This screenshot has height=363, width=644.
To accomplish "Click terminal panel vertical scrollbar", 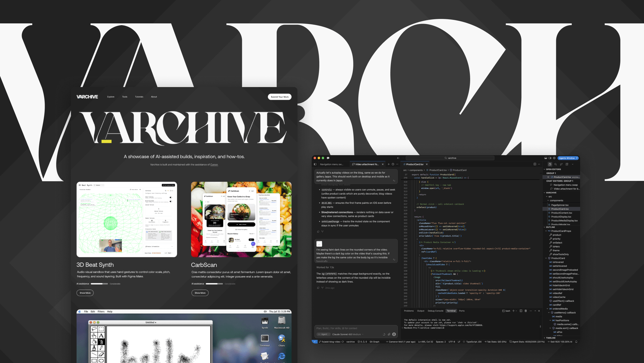I will (540, 326).
